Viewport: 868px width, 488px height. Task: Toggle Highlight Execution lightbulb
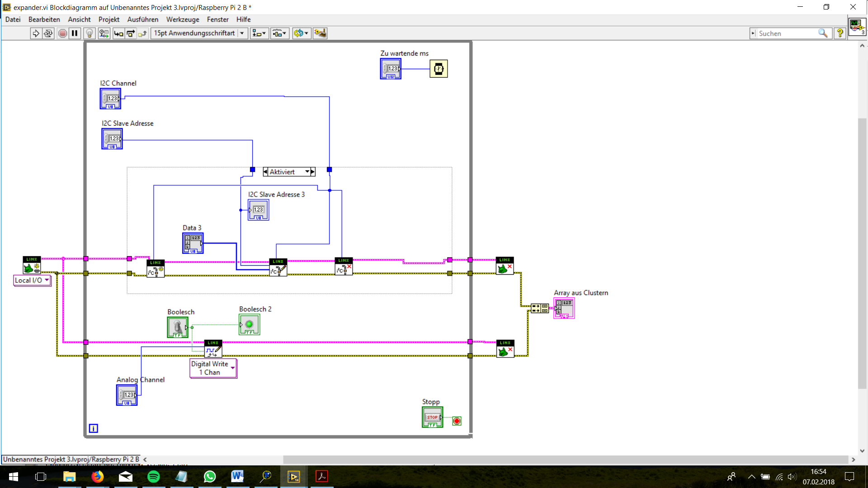[x=90, y=33]
